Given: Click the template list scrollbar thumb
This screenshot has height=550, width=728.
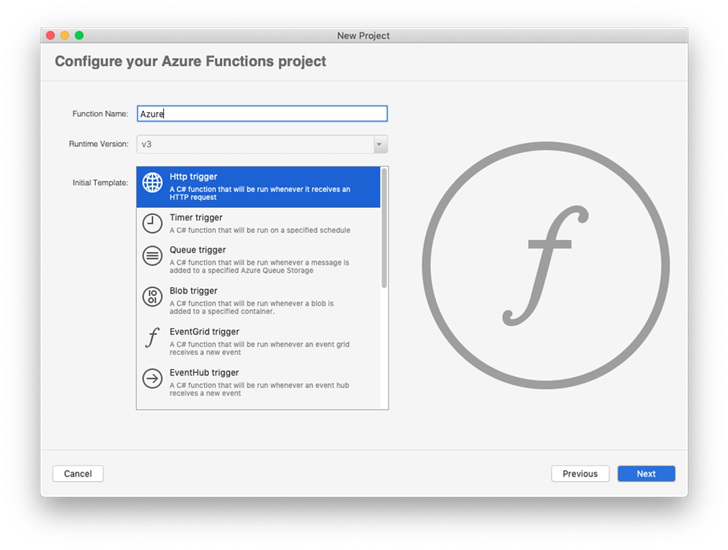Looking at the screenshot, I should click(x=384, y=228).
